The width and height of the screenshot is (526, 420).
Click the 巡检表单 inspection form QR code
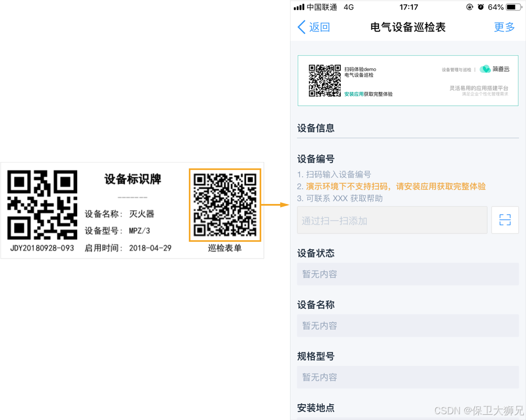coord(225,205)
